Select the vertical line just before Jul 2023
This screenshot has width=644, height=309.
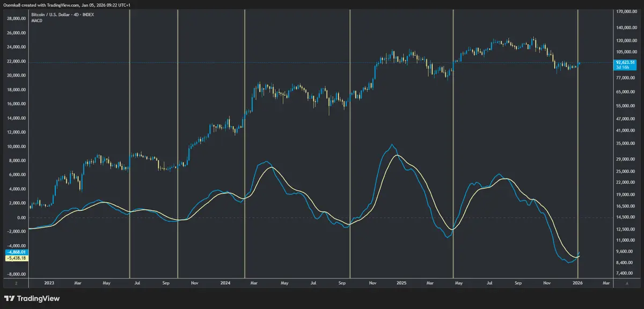(x=130, y=143)
